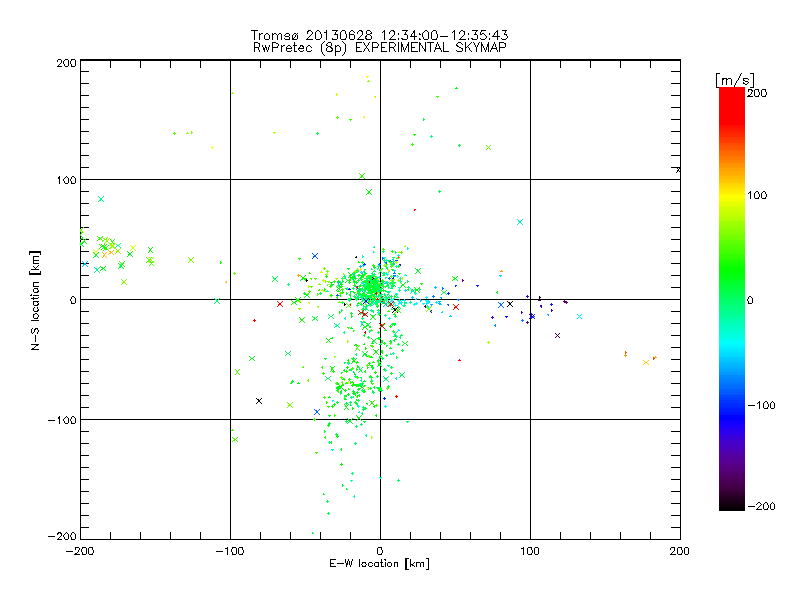Screen dimensions: 800x600
Task: Click x-axis tick label −200
Action: [x=80, y=551]
